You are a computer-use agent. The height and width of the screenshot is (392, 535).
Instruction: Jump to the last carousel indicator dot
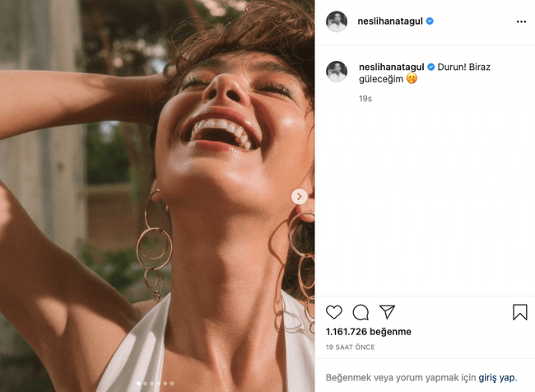click(172, 383)
